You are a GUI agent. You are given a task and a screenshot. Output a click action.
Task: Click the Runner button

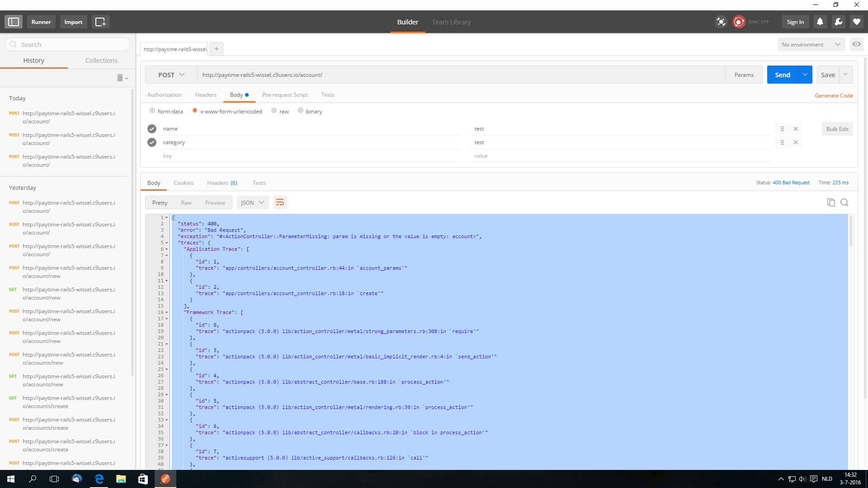[41, 22]
